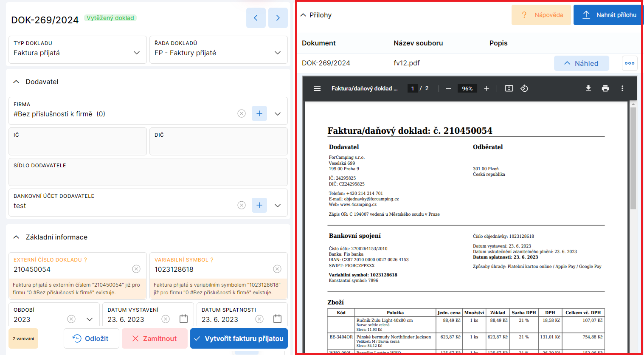Click into the IČ input field
644x355 pixels.
pos(78,141)
